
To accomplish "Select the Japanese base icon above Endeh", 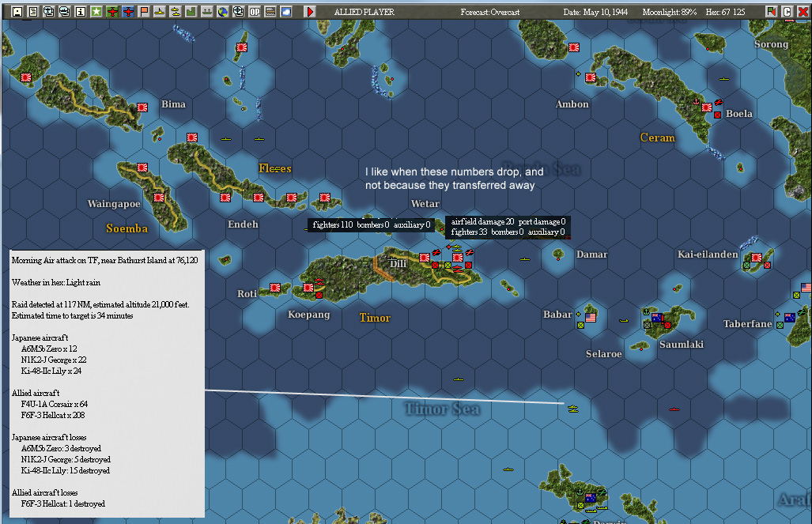I will [x=225, y=198].
